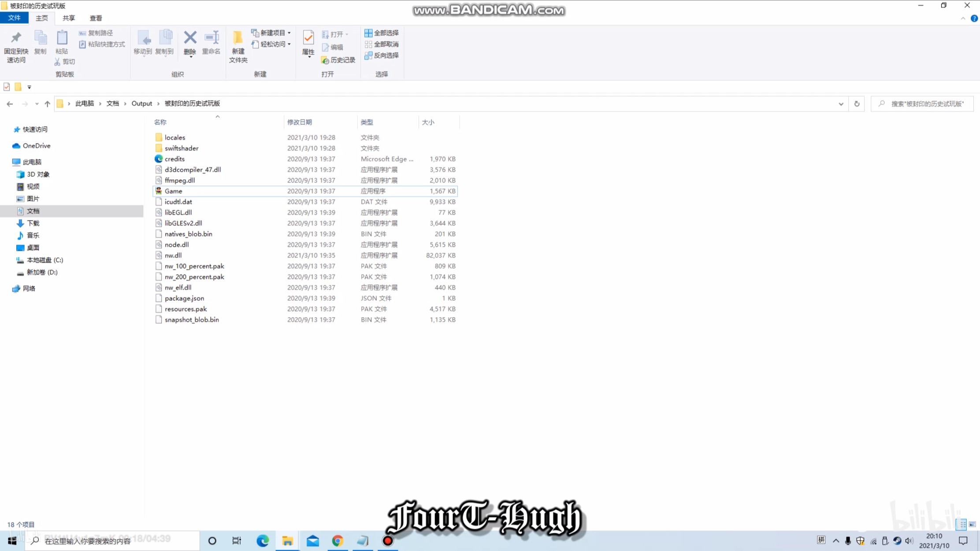Viewport: 980px width, 551px height.
Task: Click the Rename ribbon icon
Action: tap(211, 43)
